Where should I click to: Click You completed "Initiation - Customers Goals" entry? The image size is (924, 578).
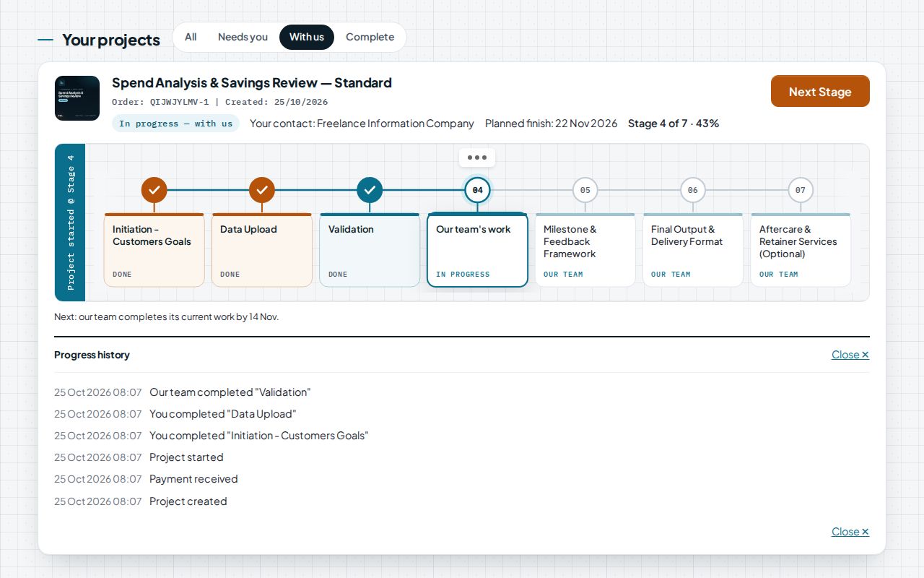tap(259, 436)
